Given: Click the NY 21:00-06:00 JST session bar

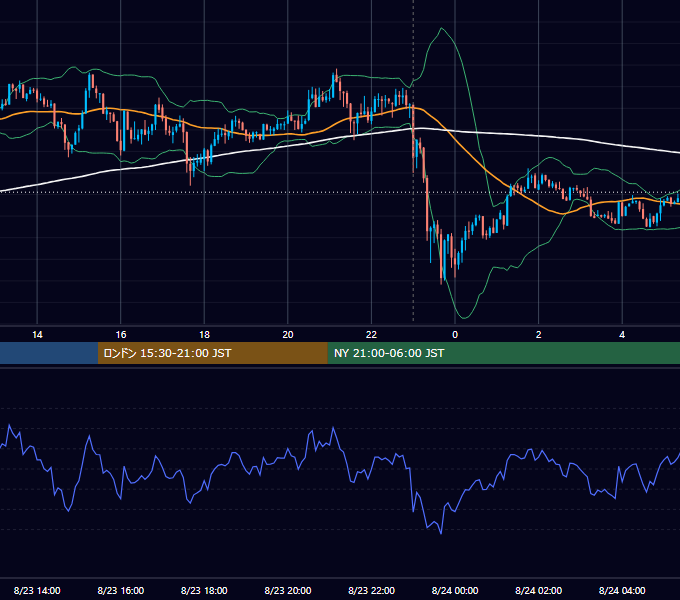Looking at the screenshot, I should click(x=503, y=353).
